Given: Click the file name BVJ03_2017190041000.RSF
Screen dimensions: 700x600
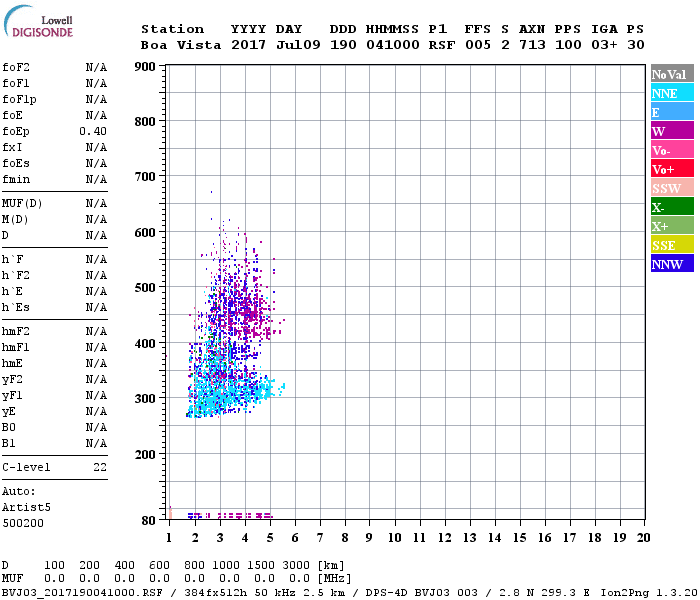Looking at the screenshot, I should [x=82, y=593].
